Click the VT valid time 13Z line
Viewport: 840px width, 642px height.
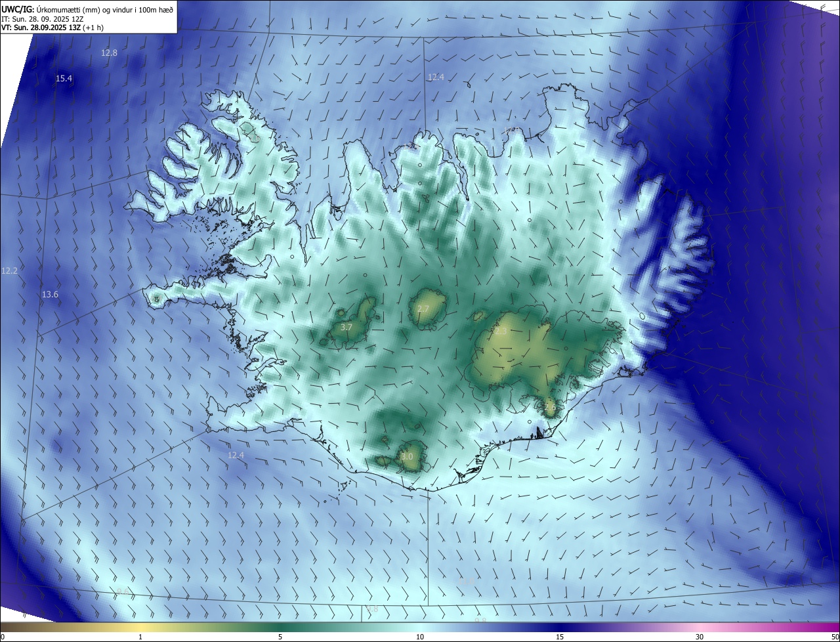click(x=52, y=28)
